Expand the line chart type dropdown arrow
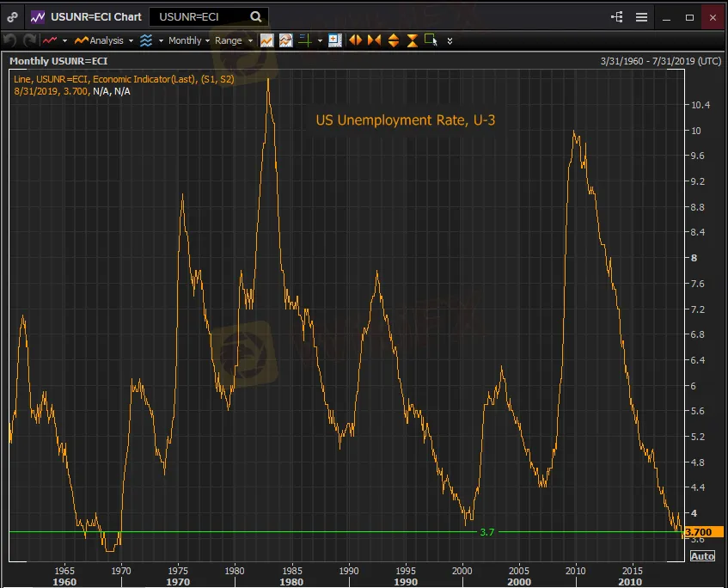The image size is (728, 588). 64,40
